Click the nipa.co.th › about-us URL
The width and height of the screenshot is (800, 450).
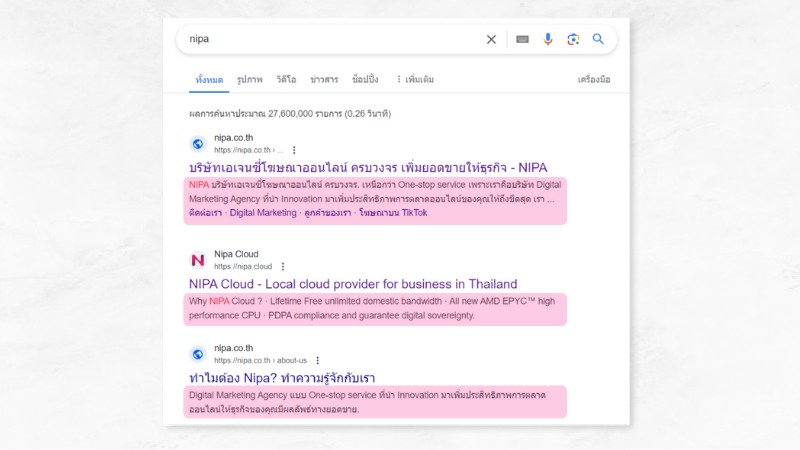[x=260, y=360]
